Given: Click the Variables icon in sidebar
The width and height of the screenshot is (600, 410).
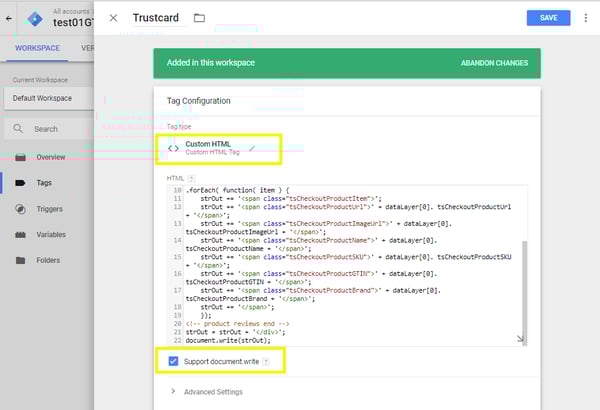Looking at the screenshot, I should pyautogui.click(x=21, y=235).
